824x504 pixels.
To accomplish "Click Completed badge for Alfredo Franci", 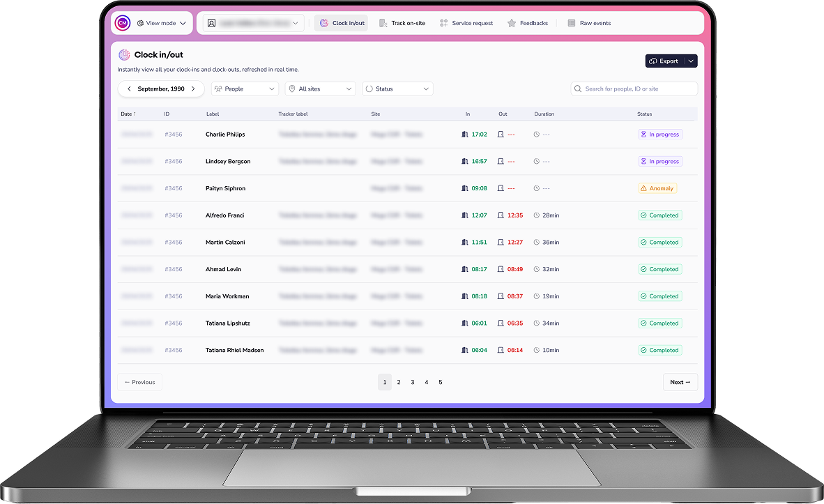I will (x=660, y=215).
